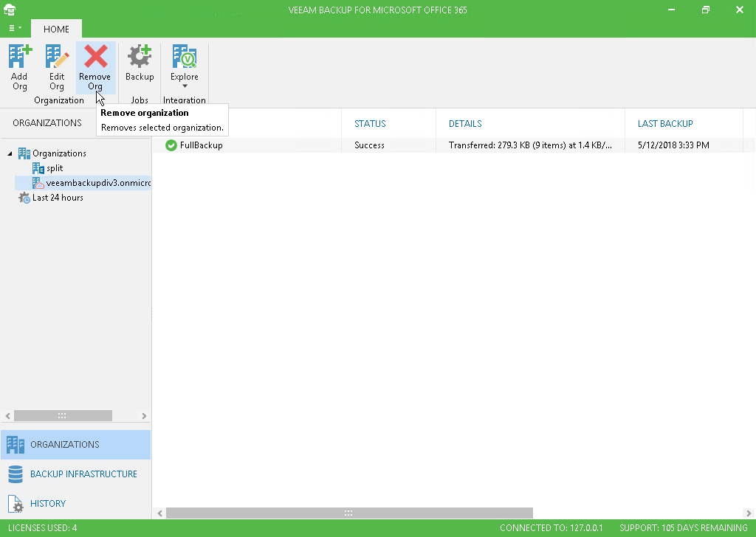Click the veeambackupdiv3 cloud organization icon
The height and width of the screenshot is (537, 756).
click(38, 183)
